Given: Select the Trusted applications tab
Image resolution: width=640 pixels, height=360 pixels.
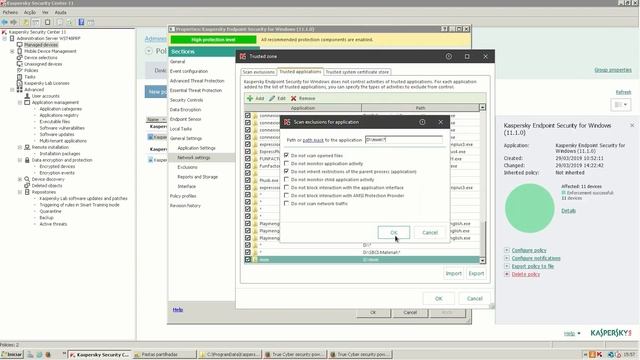Looking at the screenshot, I should tap(300, 71).
